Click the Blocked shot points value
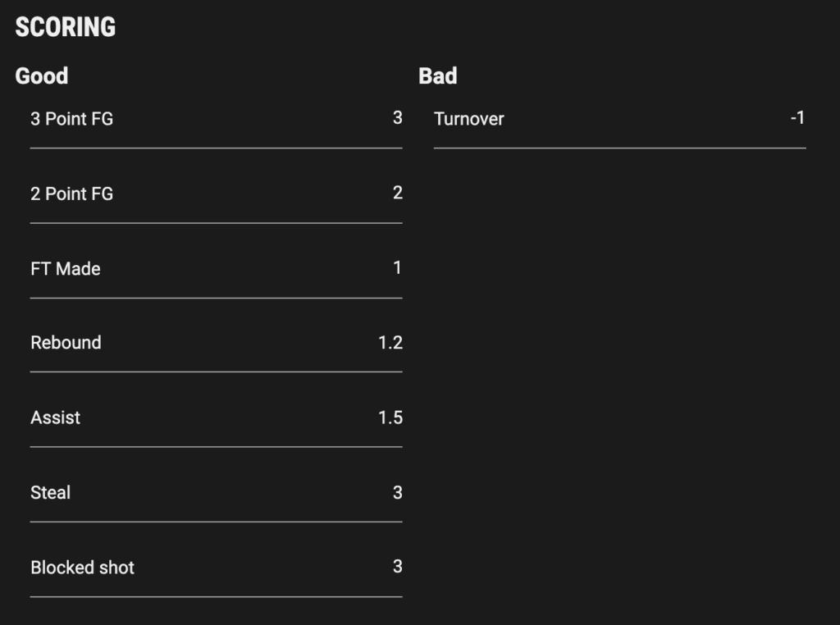This screenshot has width=840, height=625. coord(398,567)
